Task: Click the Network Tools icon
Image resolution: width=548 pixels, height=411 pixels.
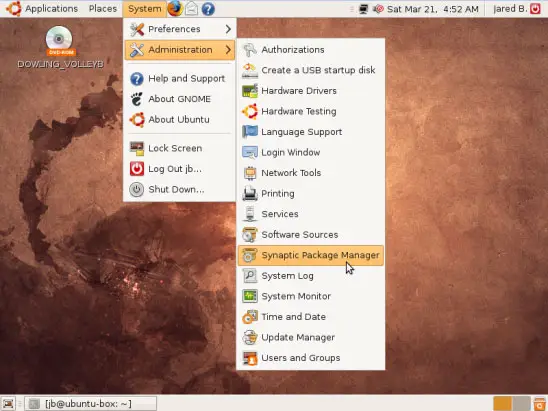Action: (x=250, y=173)
